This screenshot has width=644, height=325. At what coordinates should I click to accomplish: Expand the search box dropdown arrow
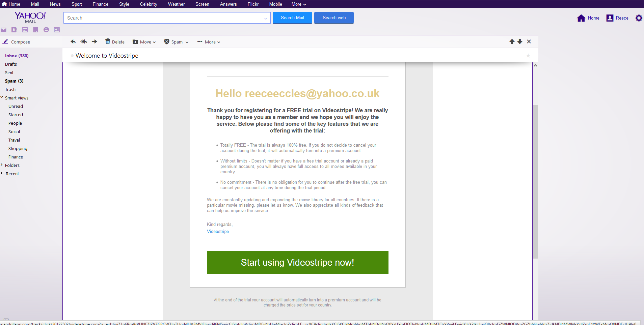(x=266, y=18)
